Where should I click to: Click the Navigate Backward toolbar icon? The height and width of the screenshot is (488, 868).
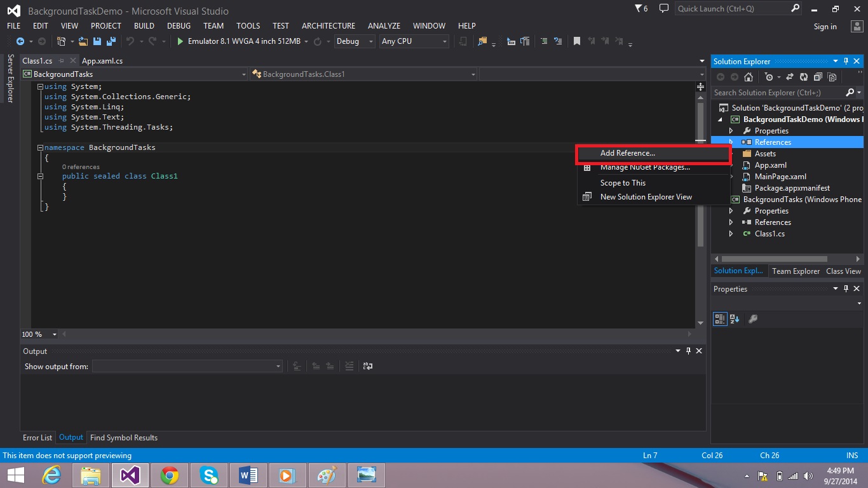(20, 41)
